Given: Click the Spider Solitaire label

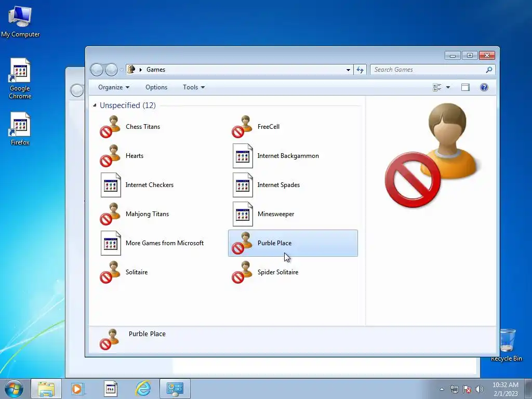Looking at the screenshot, I should point(278,272).
